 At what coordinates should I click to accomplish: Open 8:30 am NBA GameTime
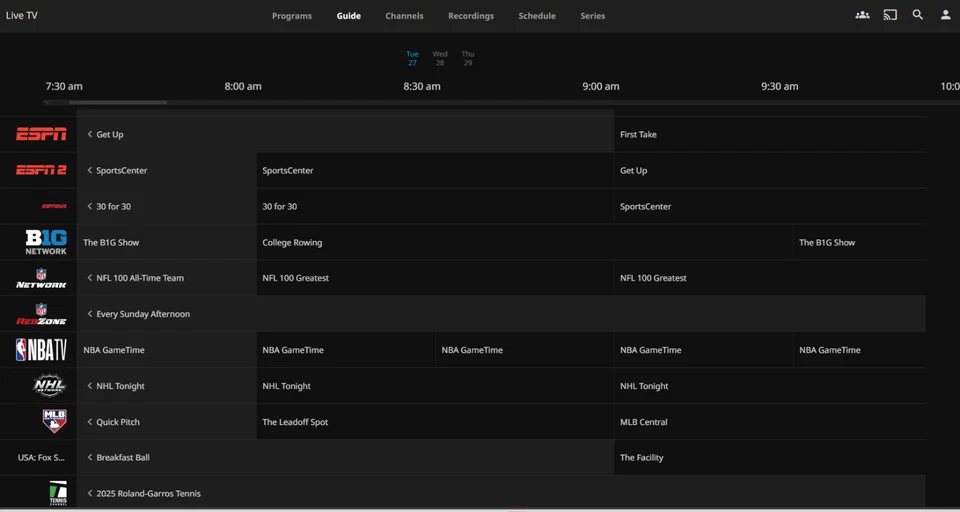(x=525, y=350)
